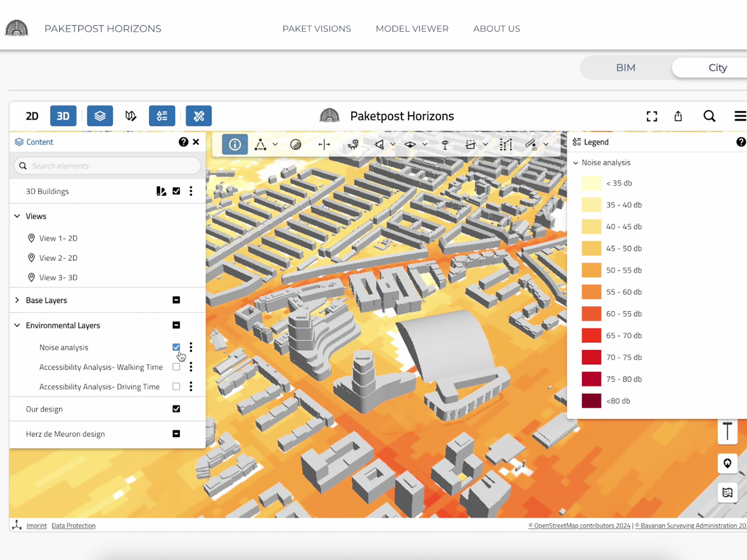Viewport: 747px width, 560px height.
Task: Click the layers content panel icon
Action: click(100, 116)
